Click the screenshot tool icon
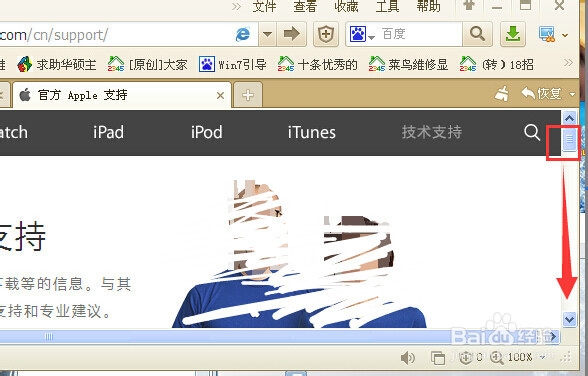Viewport: 588px width, 376px height. pos(546,34)
